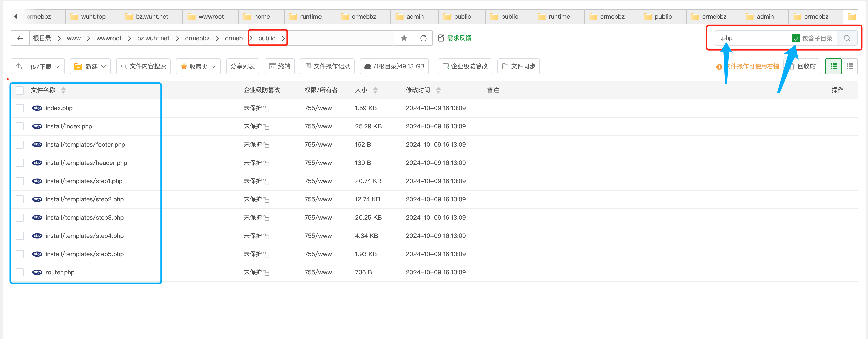Refresh the file list
868x339 pixels.
[423, 38]
